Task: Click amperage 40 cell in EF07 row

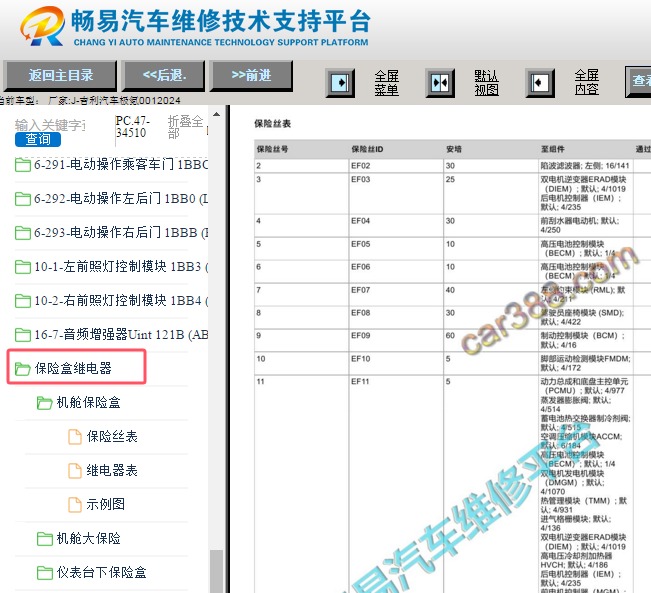Action: pyautogui.click(x=491, y=294)
